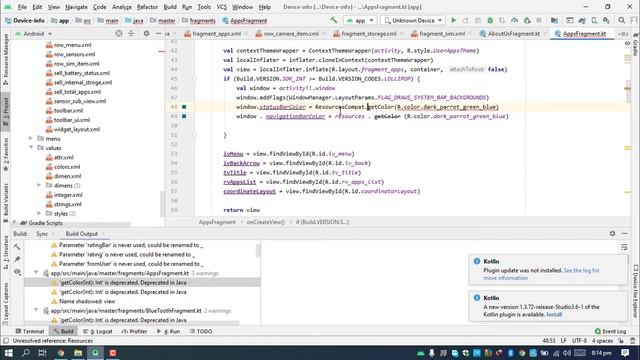Click the 4 spaces indent status entry

point(602,340)
